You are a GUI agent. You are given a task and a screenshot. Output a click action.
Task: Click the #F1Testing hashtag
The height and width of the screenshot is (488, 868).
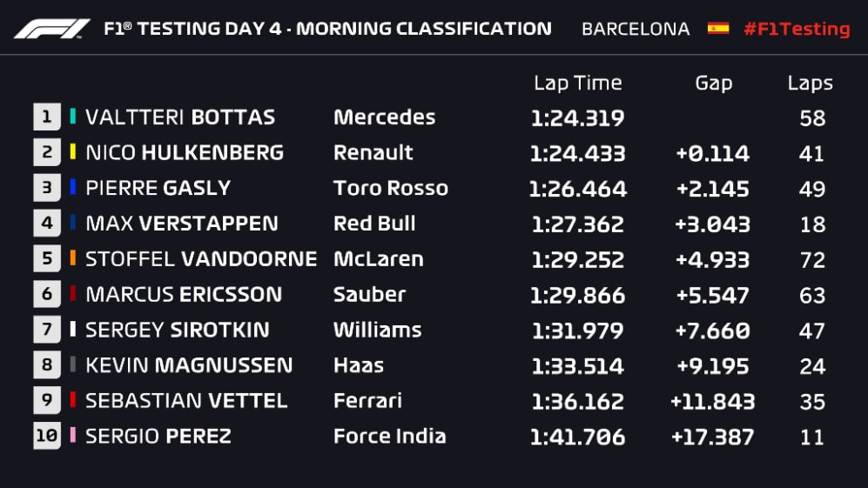pyautogui.click(x=797, y=29)
